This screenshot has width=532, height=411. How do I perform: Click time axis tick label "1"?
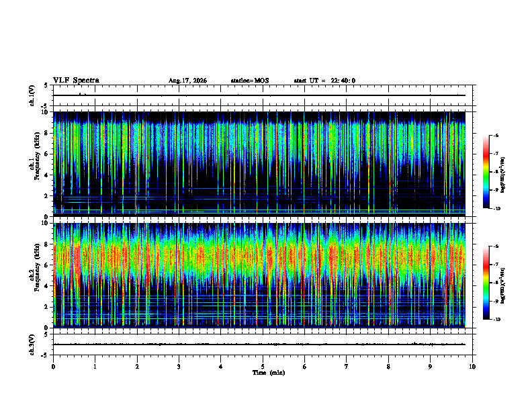[x=95, y=367]
